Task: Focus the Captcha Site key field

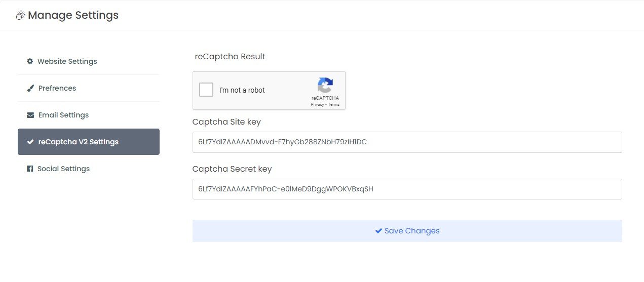Action: [x=407, y=142]
